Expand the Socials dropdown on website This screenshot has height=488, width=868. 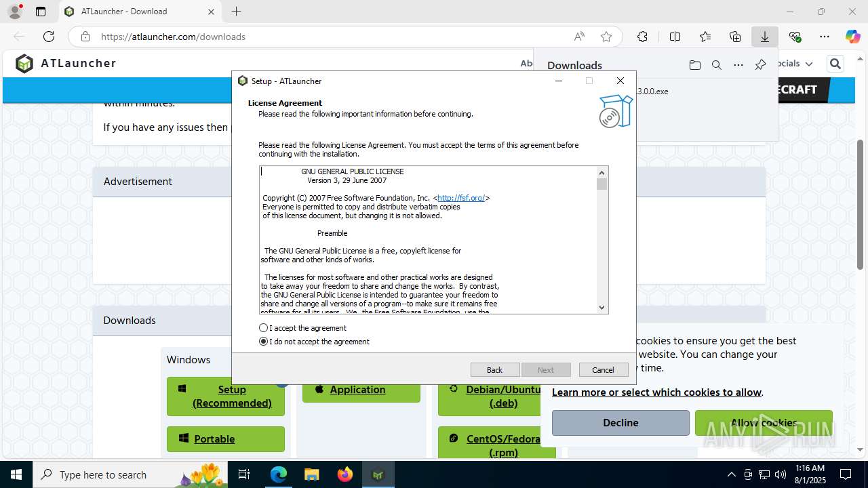pyautogui.click(x=793, y=64)
